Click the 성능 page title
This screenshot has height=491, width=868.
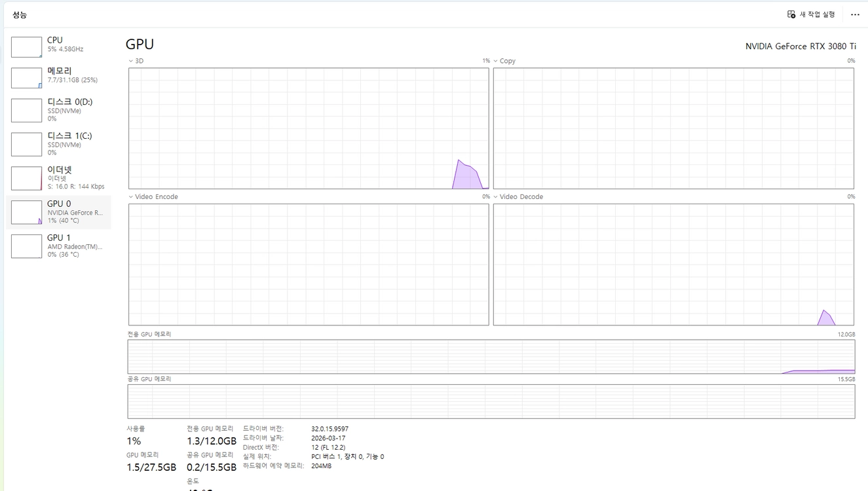(x=20, y=14)
